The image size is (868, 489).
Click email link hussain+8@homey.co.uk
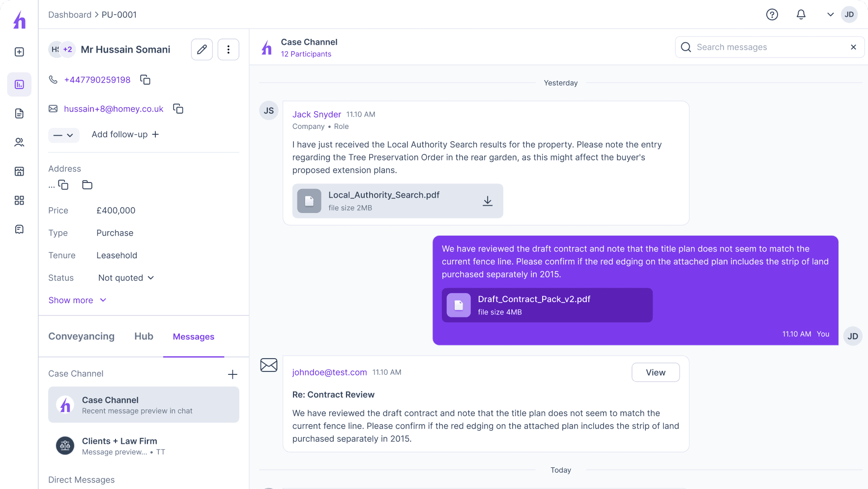point(114,109)
